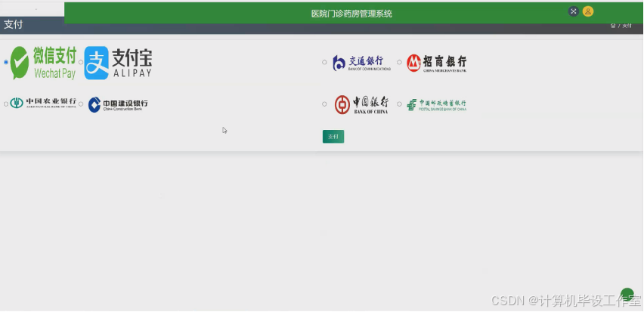Screen dimensions: 644x312
Task: Click the Agricultural Bank of China logo
Action: click(x=43, y=103)
